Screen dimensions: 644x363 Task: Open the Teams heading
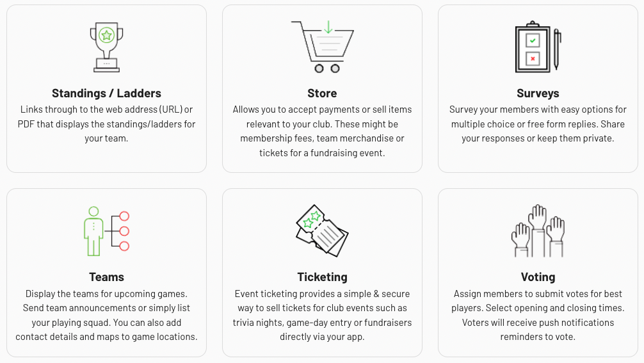[106, 277]
